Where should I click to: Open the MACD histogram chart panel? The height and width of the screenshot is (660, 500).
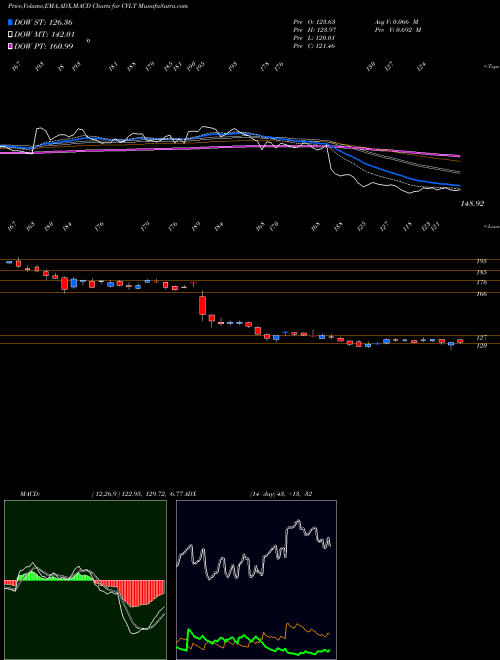click(x=85, y=580)
